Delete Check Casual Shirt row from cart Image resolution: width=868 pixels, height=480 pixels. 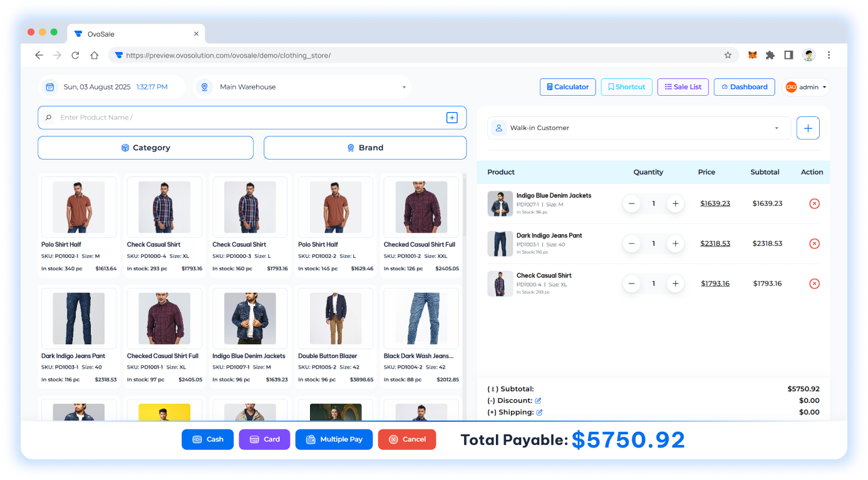pos(814,283)
